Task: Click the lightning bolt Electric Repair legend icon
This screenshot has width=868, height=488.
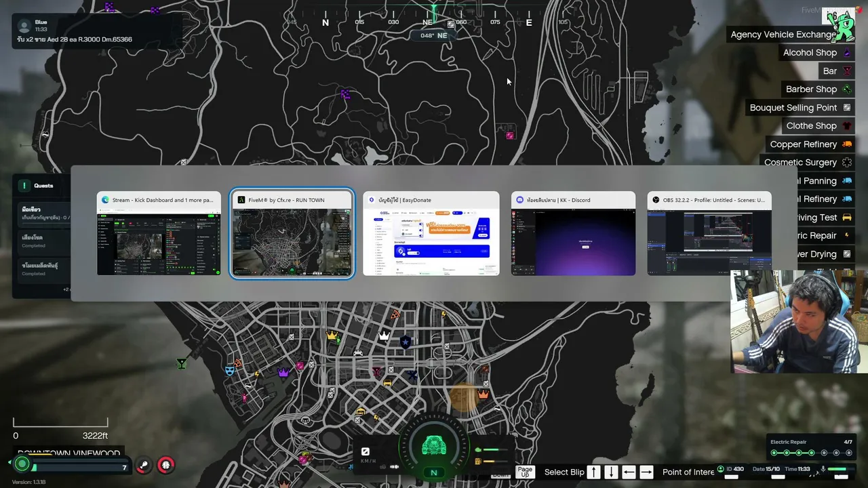Action: [x=847, y=236]
